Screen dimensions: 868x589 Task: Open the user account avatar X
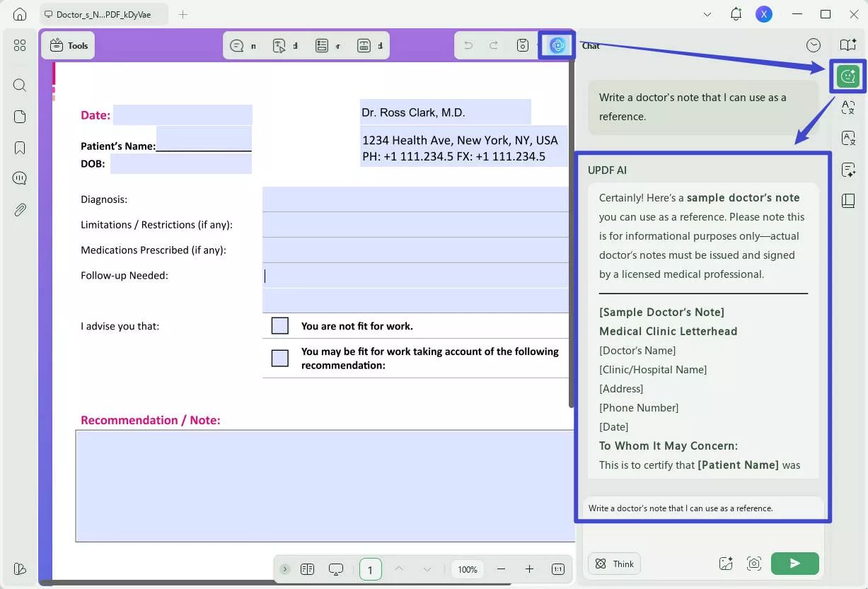(x=764, y=14)
